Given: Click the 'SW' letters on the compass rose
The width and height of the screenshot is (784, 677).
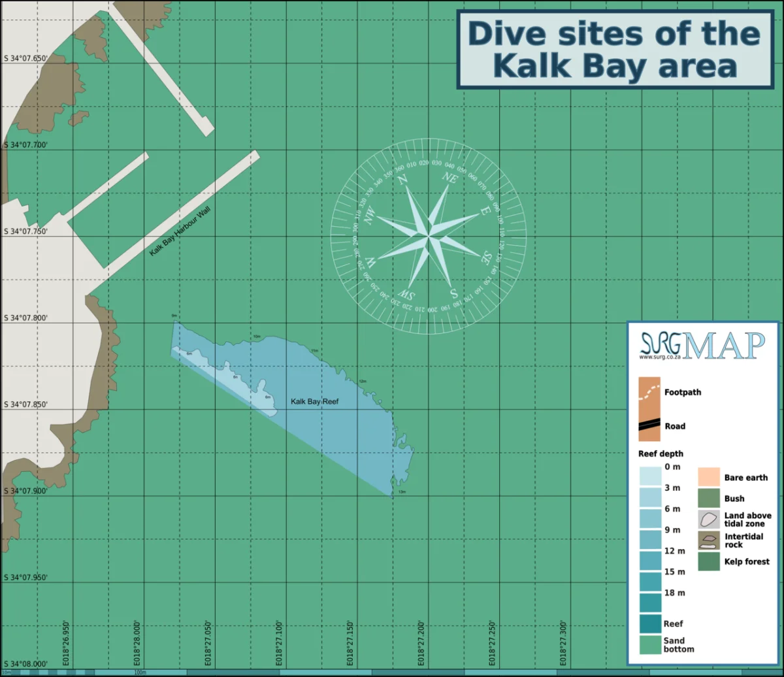Looking at the screenshot, I should click(x=406, y=295).
